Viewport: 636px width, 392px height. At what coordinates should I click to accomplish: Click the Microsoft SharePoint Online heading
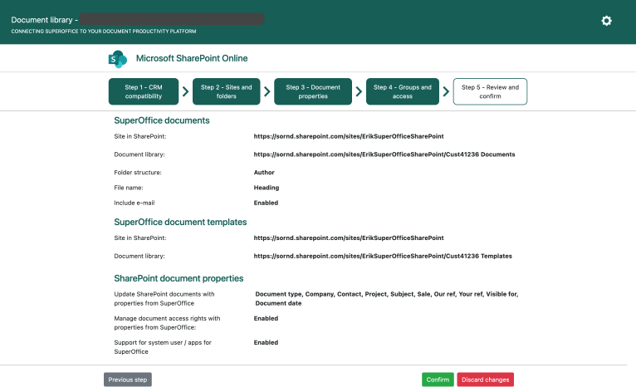click(x=191, y=58)
